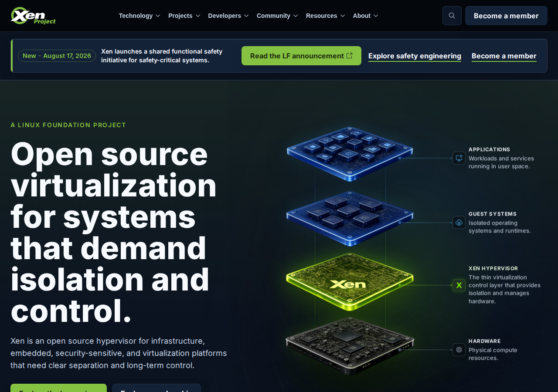
Task: Select the Hardware board layer illustration
Action: click(x=350, y=346)
